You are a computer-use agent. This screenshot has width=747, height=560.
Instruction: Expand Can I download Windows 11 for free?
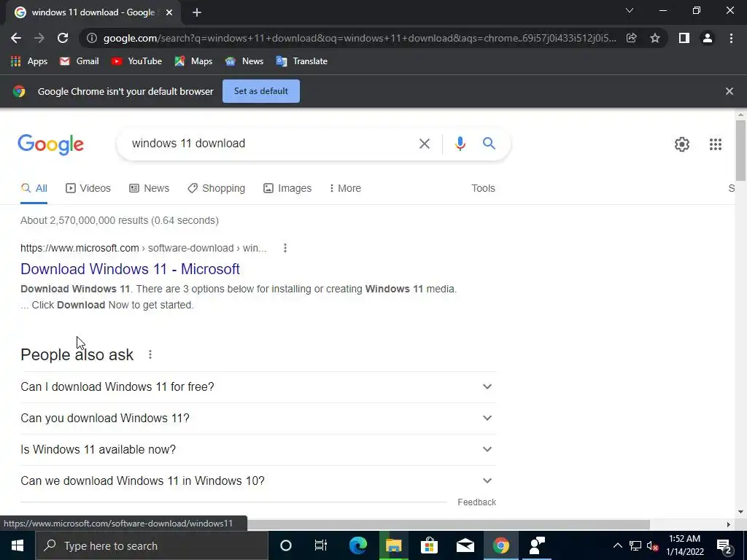coord(258,386)
